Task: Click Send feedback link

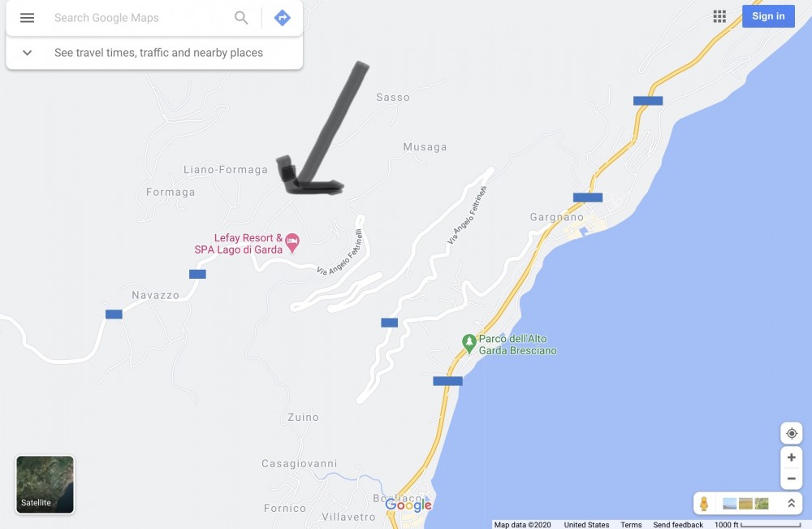Action: (x=678, y=525)
